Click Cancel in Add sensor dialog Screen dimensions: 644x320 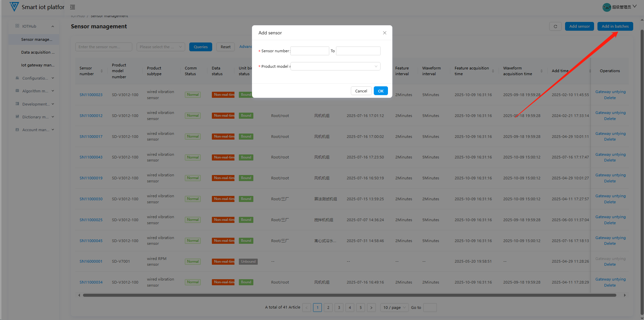[361, 91]
